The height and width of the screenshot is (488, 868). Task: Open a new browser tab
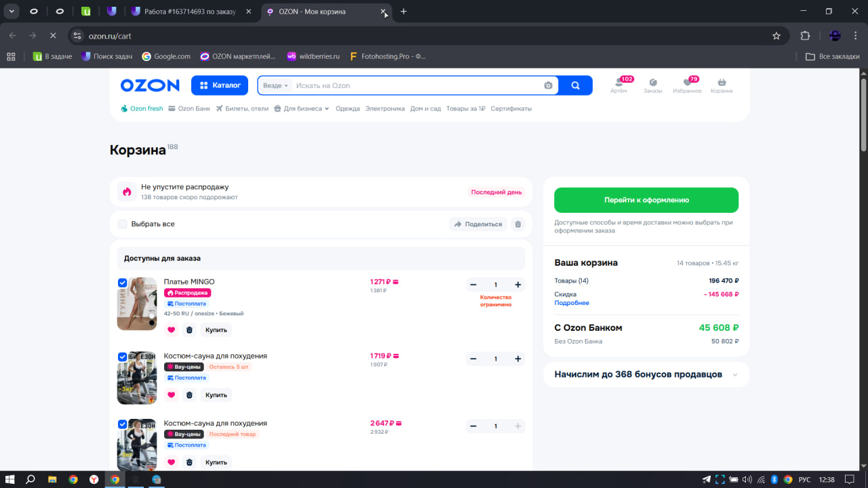pos(403,12)
